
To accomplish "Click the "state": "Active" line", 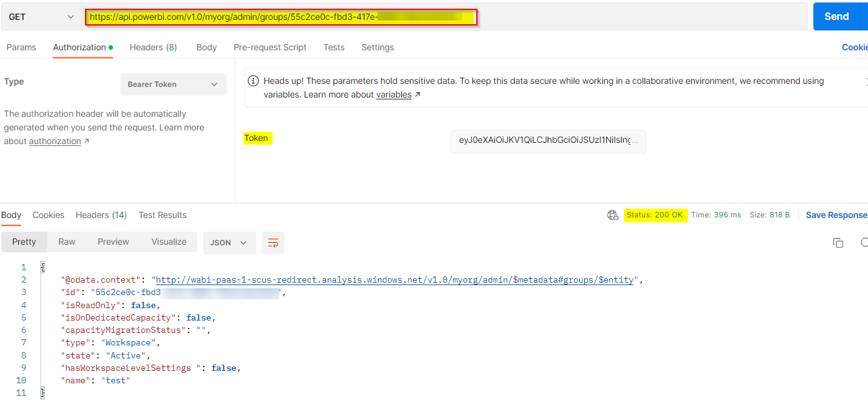I will (x=106, y=355).
